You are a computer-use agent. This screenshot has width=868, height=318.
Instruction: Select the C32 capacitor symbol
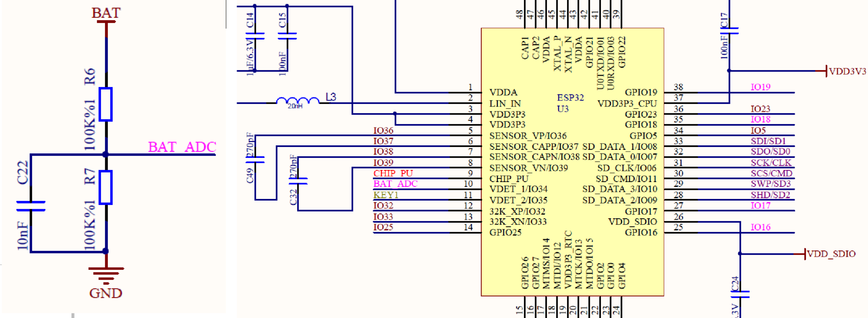298,181
